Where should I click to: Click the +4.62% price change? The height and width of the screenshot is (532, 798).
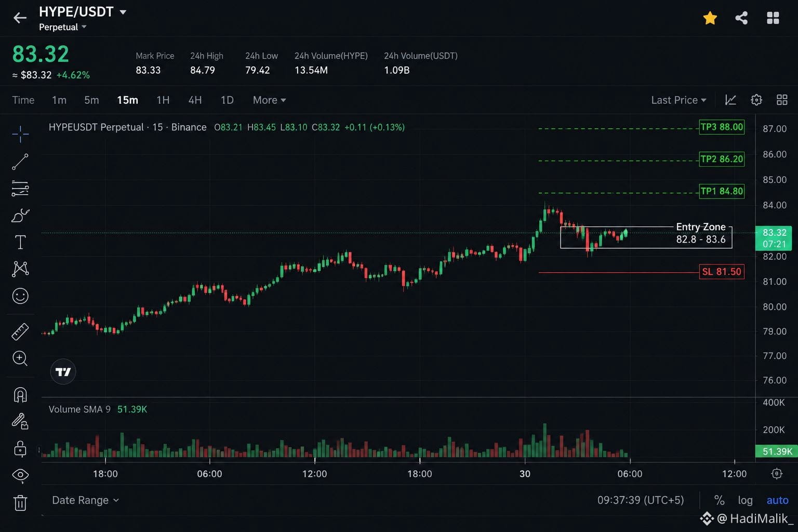pyautogui.click(x=73, y=75)
